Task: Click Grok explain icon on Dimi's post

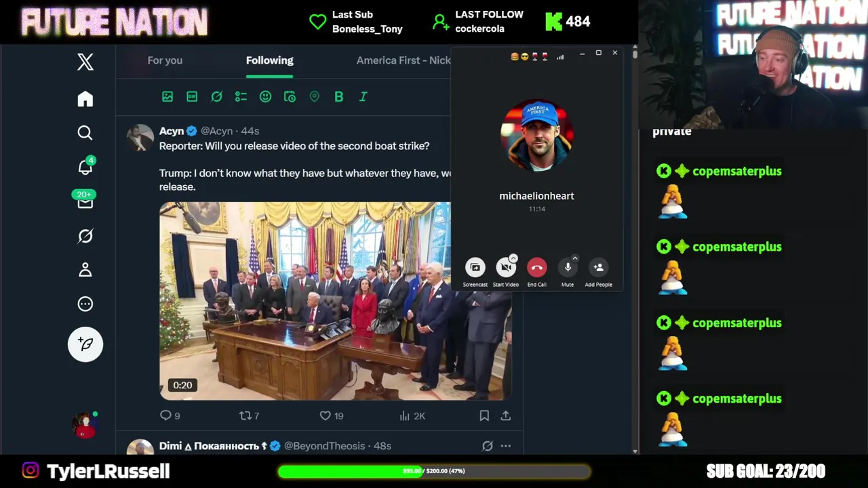Action: 487,446
